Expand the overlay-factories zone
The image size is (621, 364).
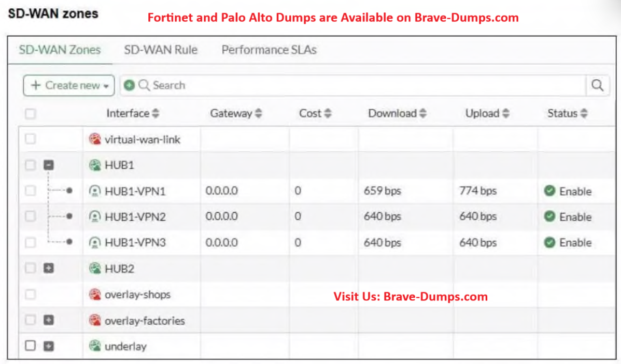coord(48,321)
